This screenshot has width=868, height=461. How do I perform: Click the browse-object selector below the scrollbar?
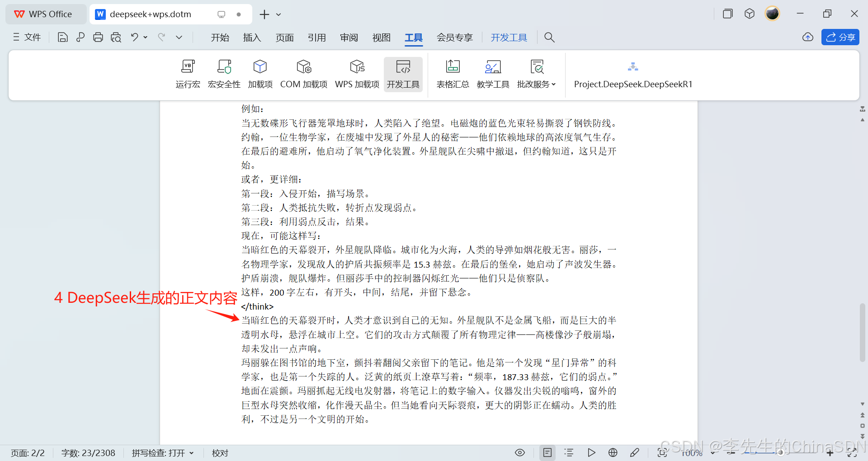[863, 426]
